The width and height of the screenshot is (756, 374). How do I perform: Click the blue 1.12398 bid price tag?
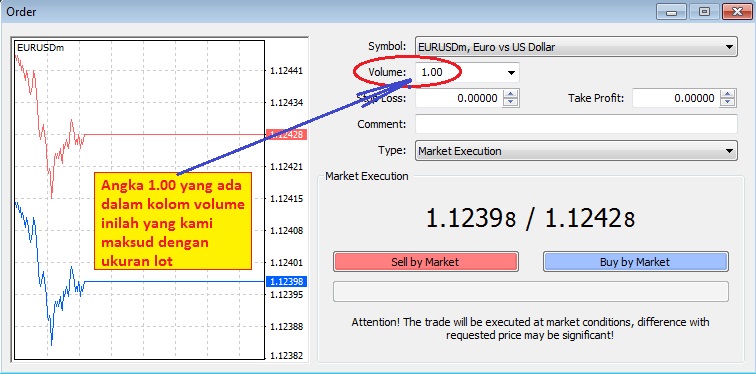click(x=286, y=281)
